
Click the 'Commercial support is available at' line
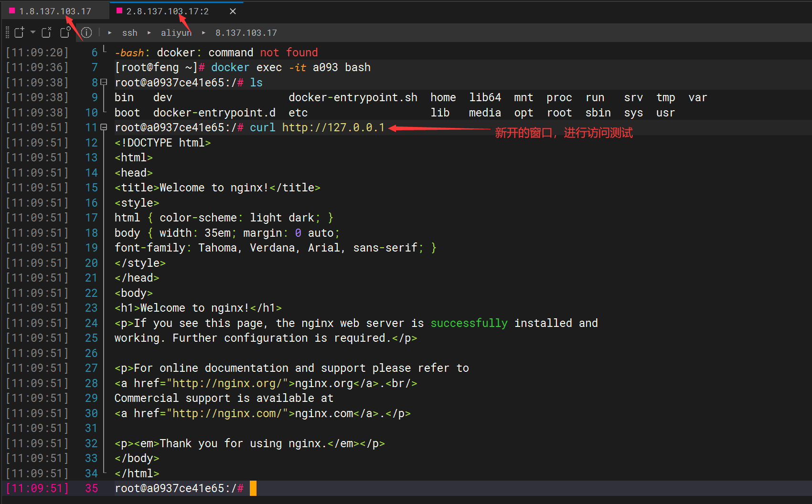coord(224,398)
